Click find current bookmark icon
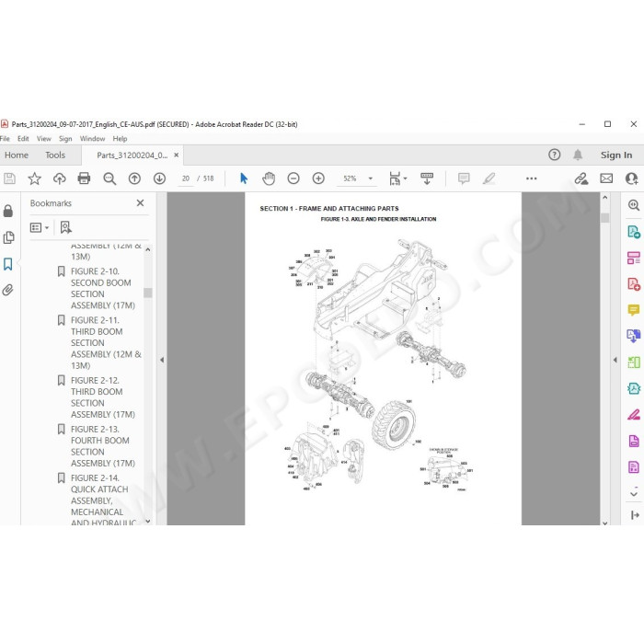This screenshot has width=644, height=644. 65,227
